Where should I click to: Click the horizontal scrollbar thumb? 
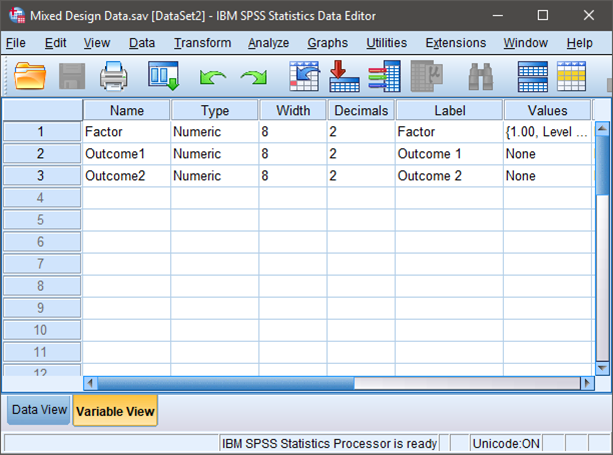226,383
